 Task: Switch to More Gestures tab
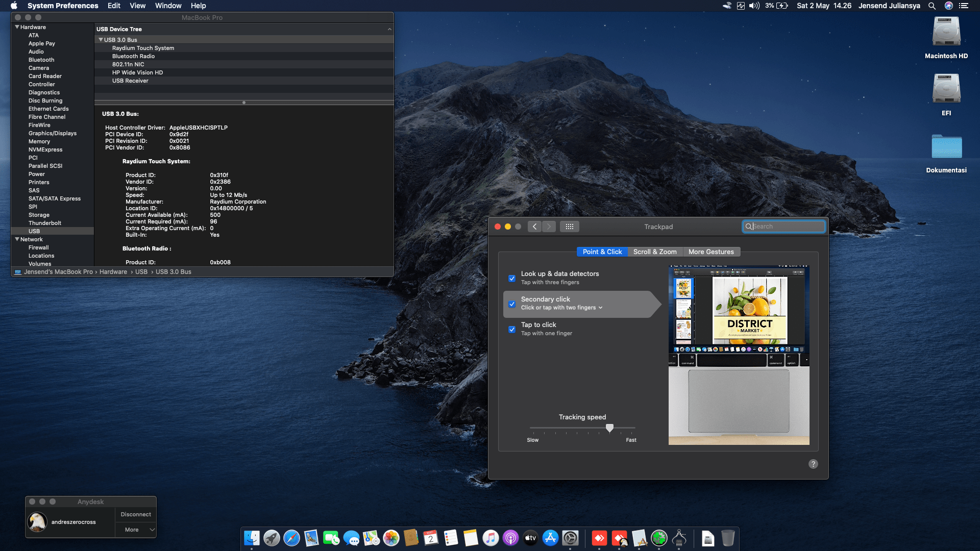(711, 252)
